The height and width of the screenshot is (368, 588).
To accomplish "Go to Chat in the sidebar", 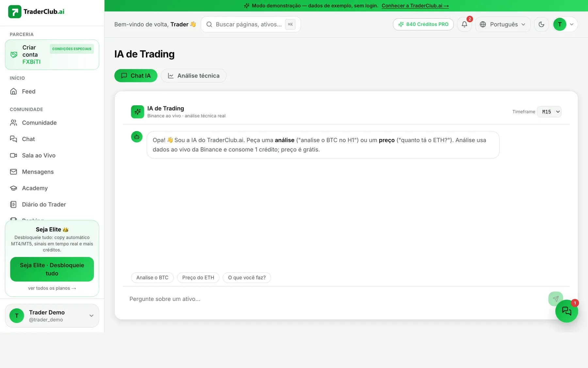I will [x=52, y=139].
